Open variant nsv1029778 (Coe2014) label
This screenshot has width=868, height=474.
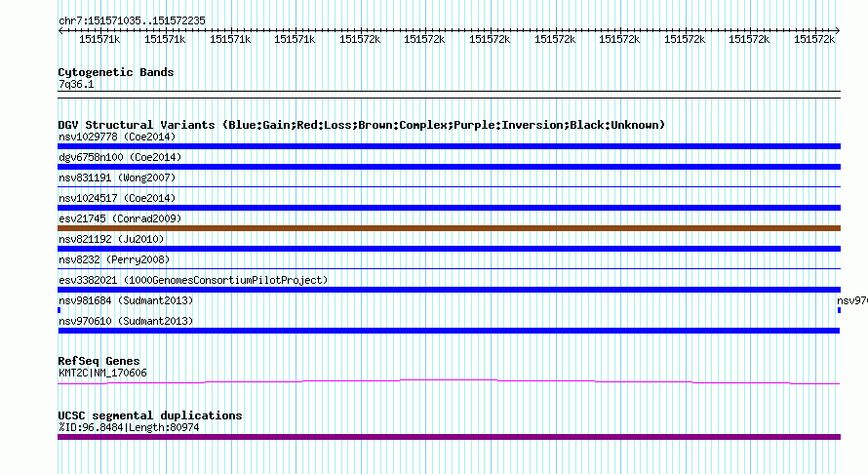point(117,137)
